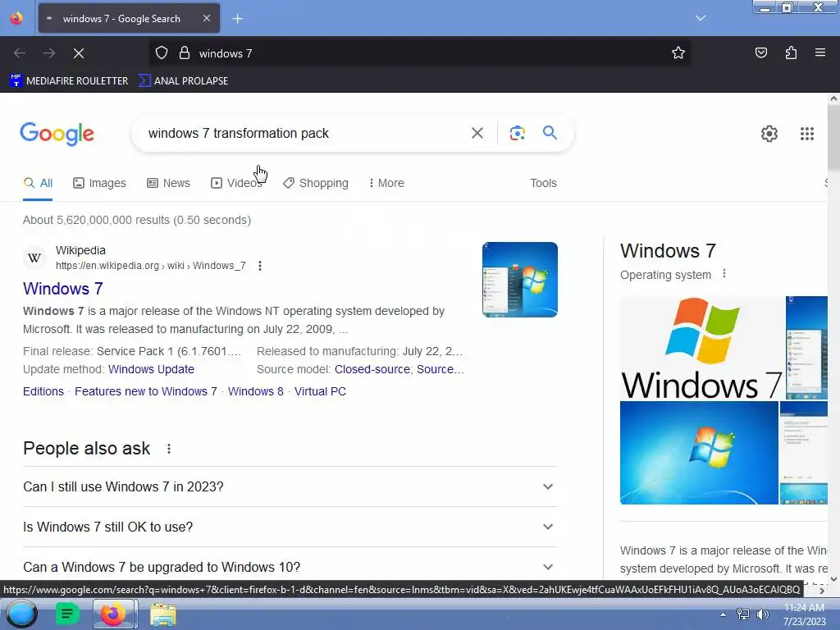The height and width of the screenshot is (630, 840).
Task: Open the list all tabs chevron
Action: (x=701, y=18)
